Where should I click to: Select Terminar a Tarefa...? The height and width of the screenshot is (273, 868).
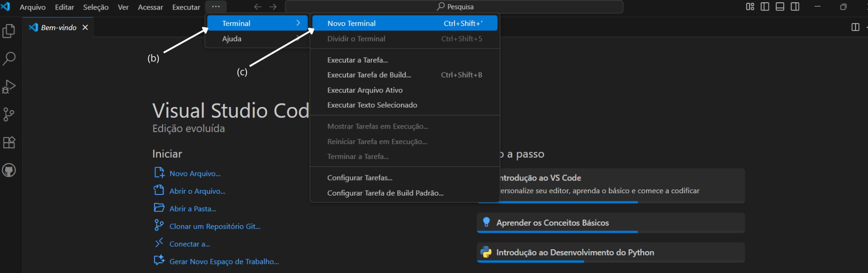[405, 156]
